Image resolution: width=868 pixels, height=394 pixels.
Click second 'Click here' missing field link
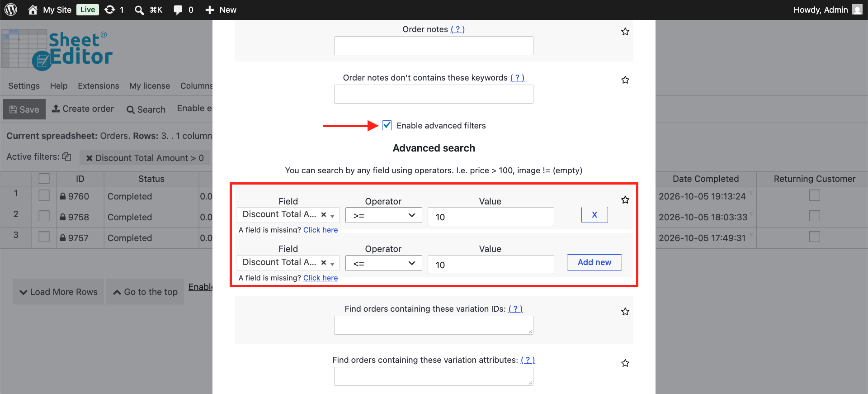(321, 278)
